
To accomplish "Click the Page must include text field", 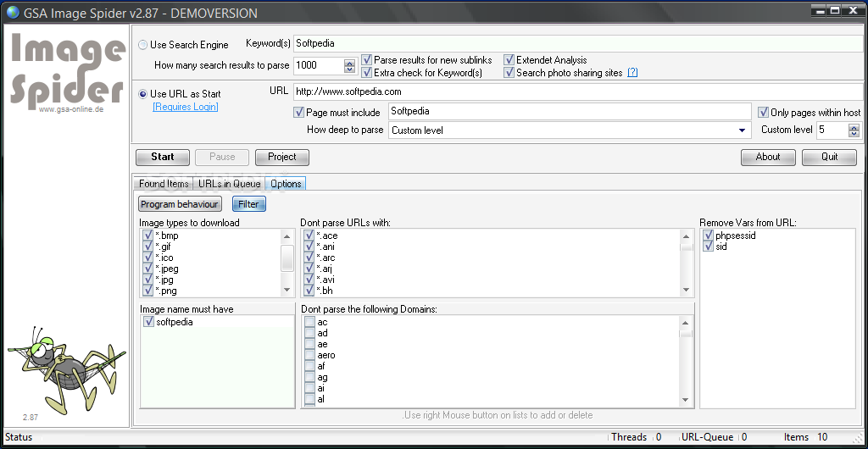I will coord(570,111).
